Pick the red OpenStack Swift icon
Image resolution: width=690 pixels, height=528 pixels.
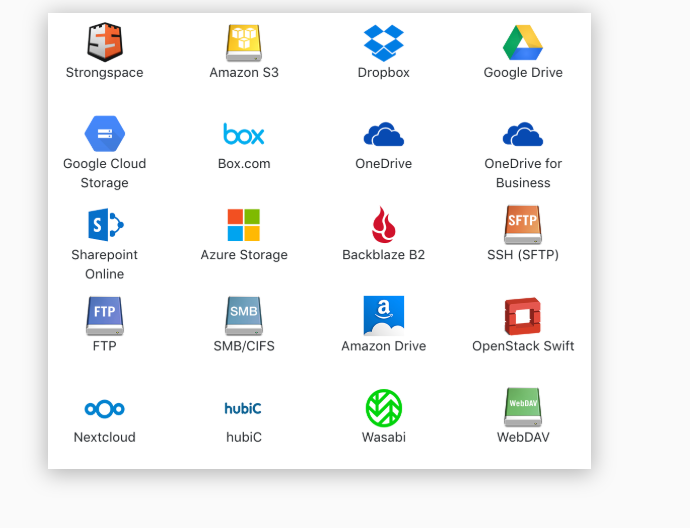point(523,316)
